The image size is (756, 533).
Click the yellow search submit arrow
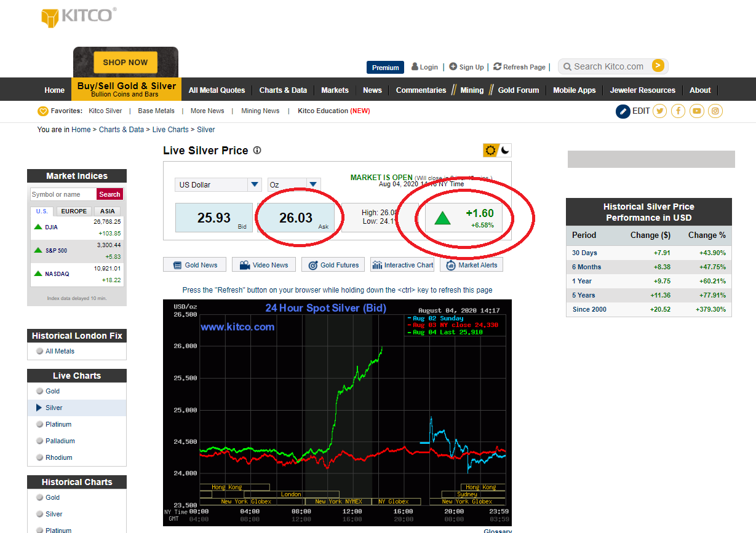point(658,66)
